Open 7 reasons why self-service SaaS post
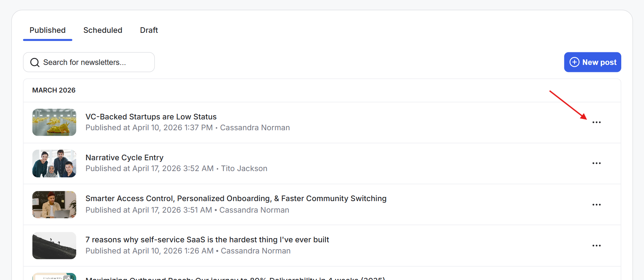This screenshot has height=280, width=644. pos(207,240)
